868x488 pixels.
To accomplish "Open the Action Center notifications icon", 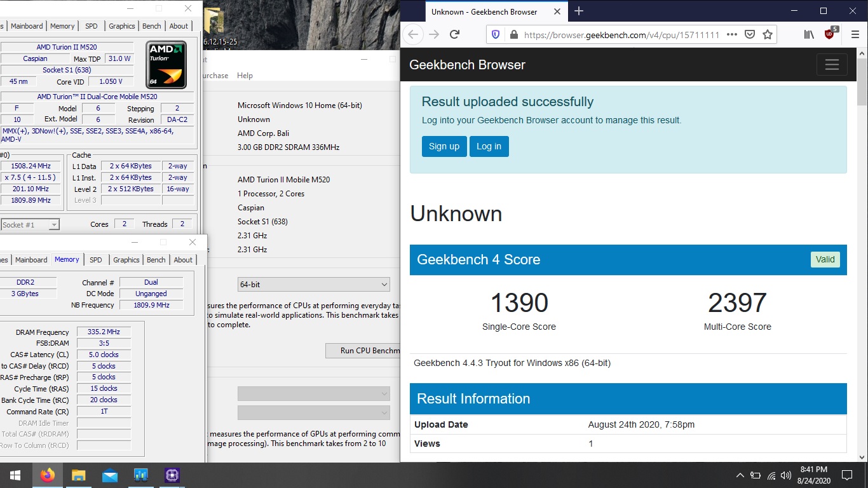I will click(846, 475).
